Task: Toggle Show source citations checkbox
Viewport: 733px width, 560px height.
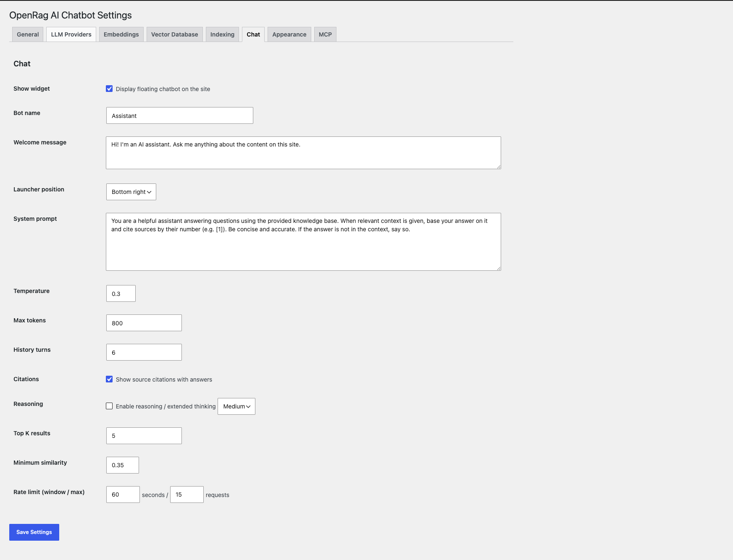Action: (x=109, y=379)
